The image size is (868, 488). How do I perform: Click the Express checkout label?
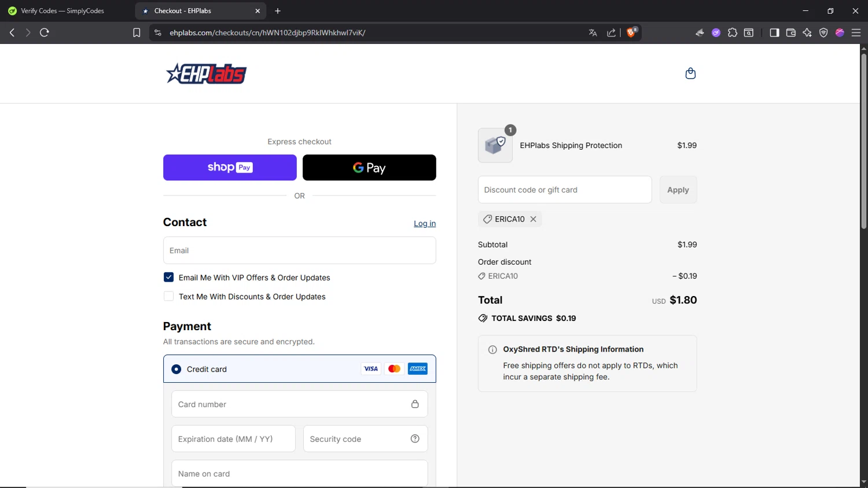pyautogui.click(x=299, y=142)
